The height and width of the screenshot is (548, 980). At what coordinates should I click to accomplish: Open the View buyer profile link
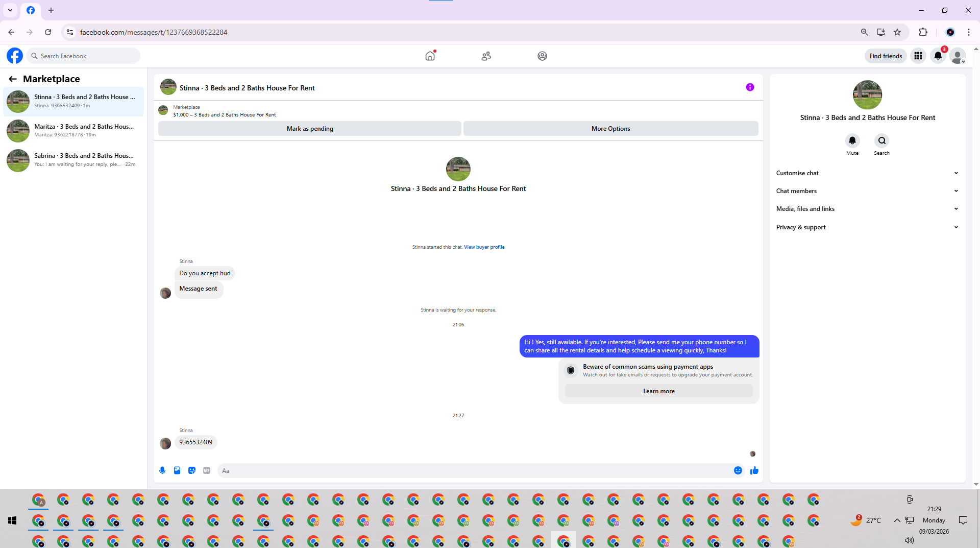pos(484,247)
